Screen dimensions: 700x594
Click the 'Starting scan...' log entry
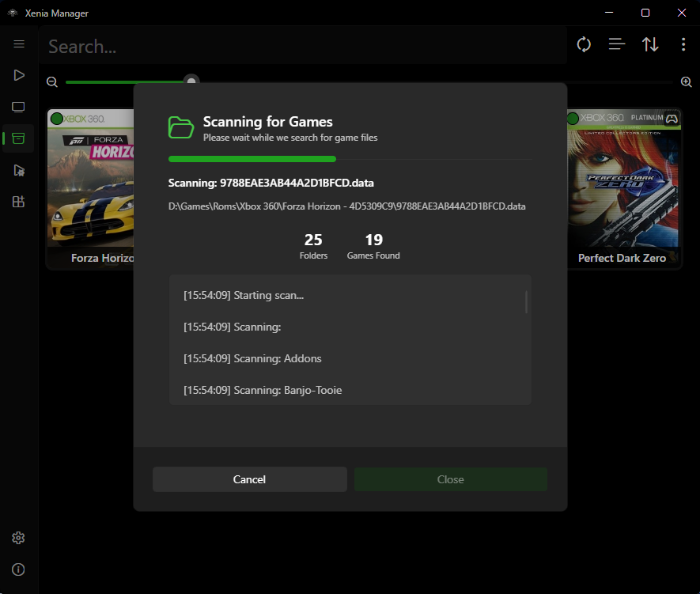(244, 295)
